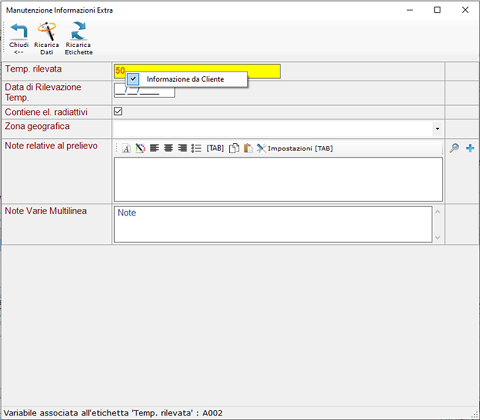Click the Impostazioni [TAB] button
480x420 pixels.
coord(295,148)
